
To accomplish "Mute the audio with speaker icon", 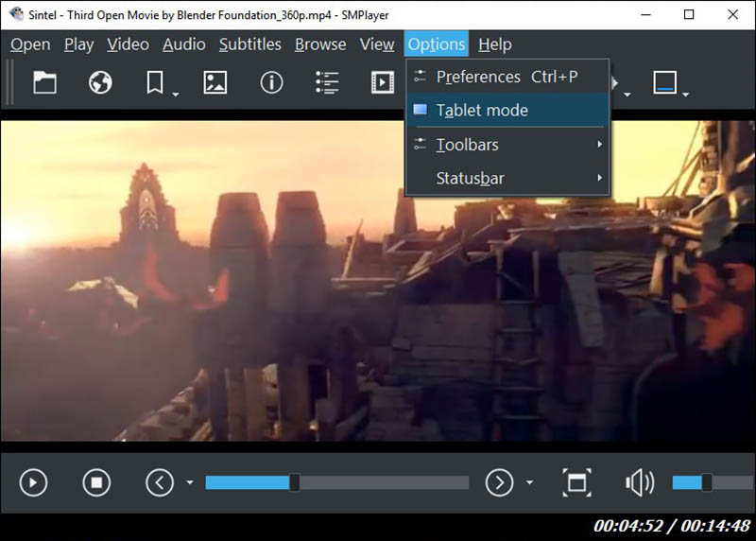I will coord(639,483).
